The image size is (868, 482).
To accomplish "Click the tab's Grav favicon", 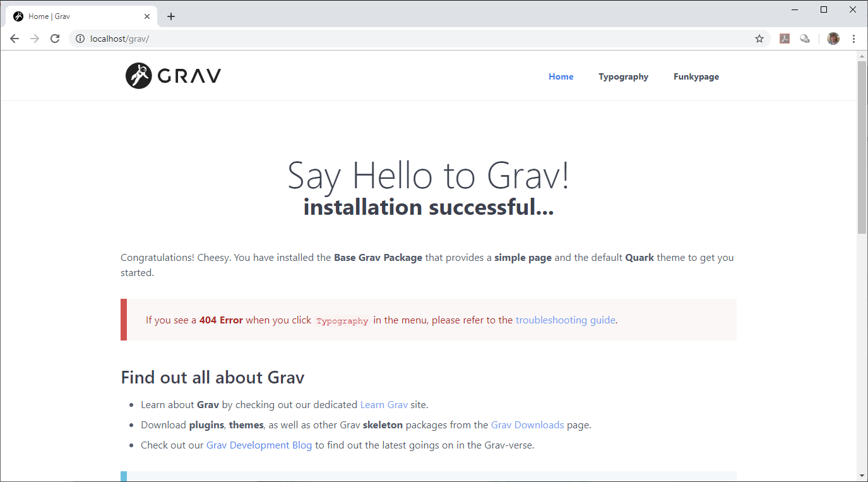I will 18,16.
